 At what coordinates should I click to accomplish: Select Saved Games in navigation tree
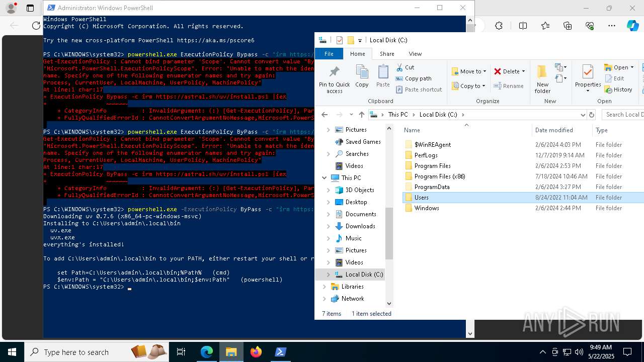(363, 142)
